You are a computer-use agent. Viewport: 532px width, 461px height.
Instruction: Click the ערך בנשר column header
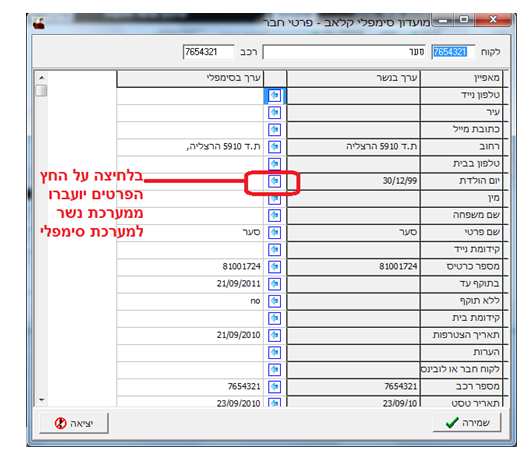[353, 78]
